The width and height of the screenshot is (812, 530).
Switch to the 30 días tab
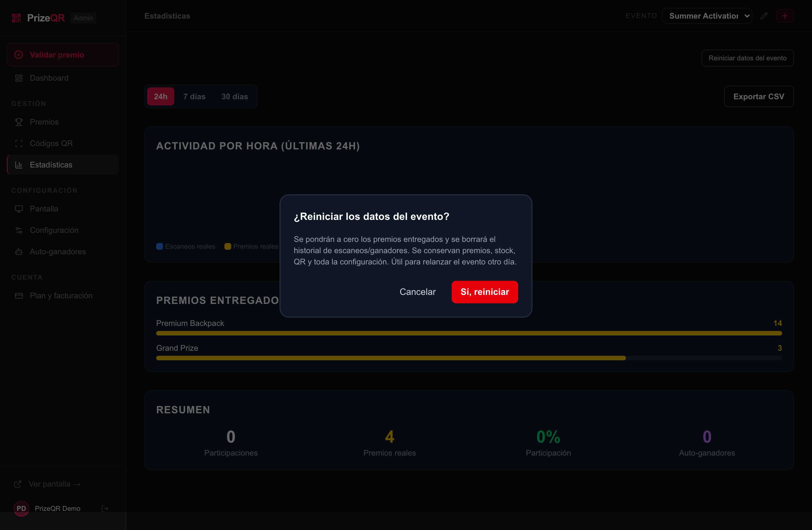click(x=235, y=96)
